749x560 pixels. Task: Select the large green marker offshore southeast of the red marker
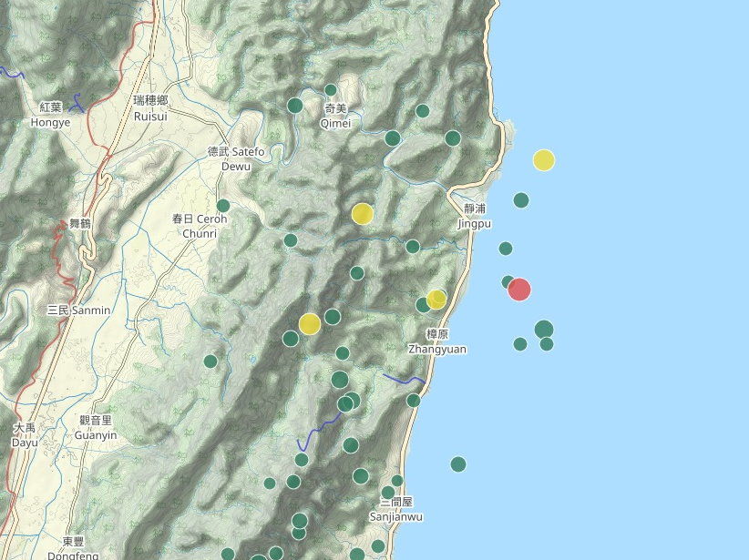point(544,329)
